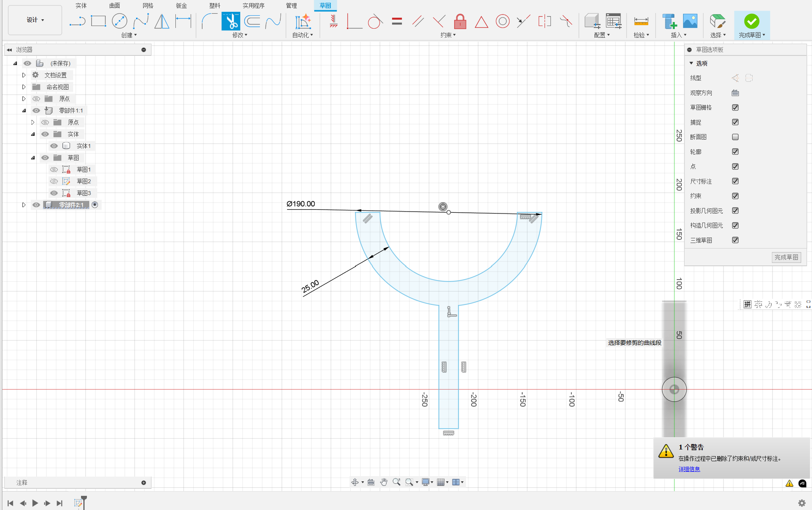
Task: Switch to the 钣金 tab
Action: [x=181, y=6]
